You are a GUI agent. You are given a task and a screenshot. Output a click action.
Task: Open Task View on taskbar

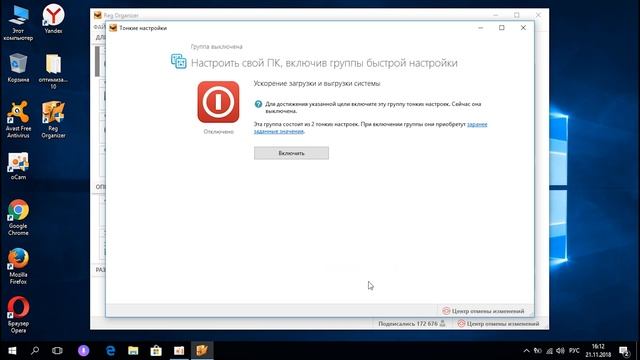point(57,351)
